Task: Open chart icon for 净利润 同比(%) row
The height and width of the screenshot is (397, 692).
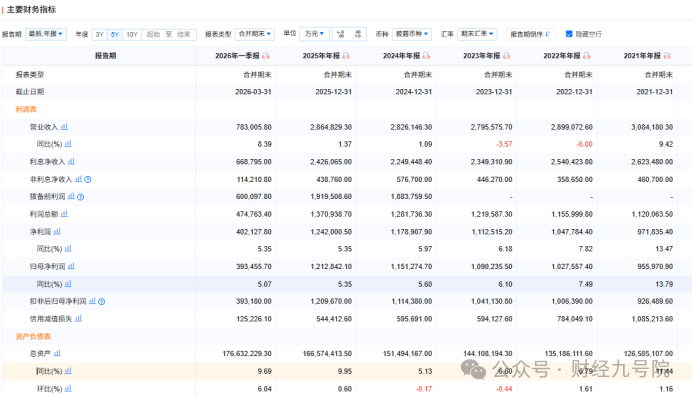Action: pyautogui.click(x=68, y=249)
